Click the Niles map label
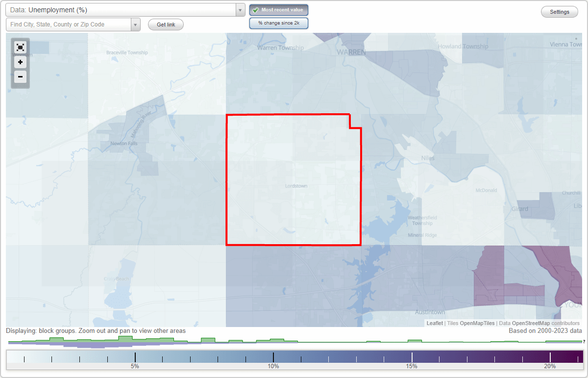 [428, 158]
